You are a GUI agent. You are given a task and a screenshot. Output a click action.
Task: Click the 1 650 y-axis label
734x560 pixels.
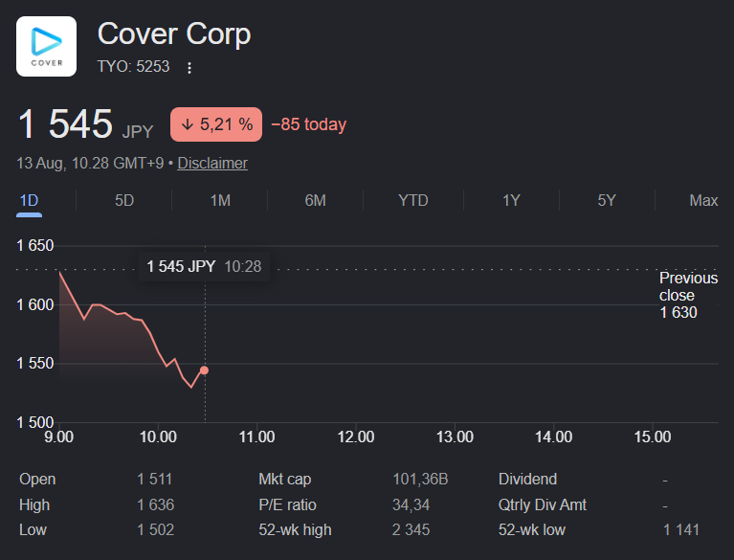click(35, 245)
